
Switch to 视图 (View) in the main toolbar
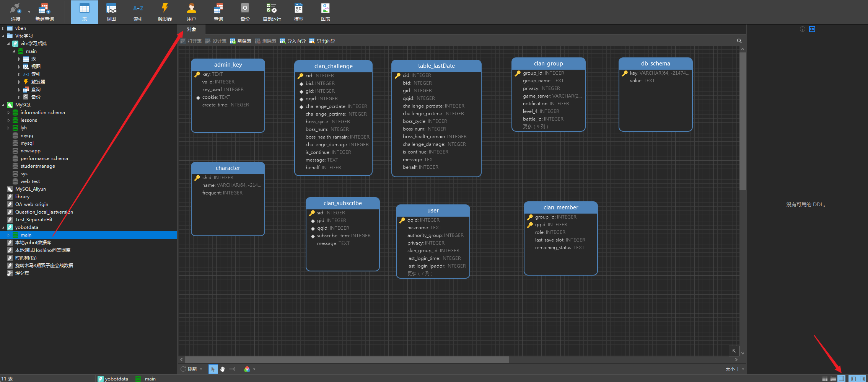click(111, 12)
